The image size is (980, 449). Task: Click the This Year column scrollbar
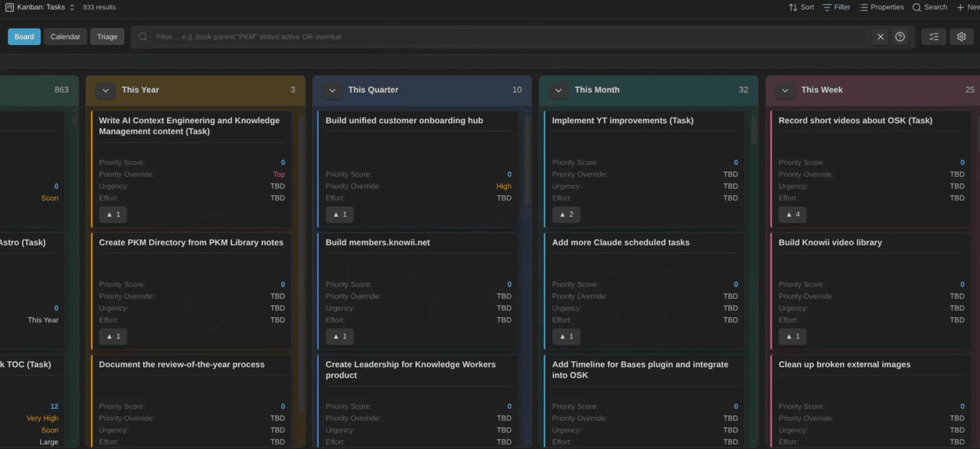301,264
